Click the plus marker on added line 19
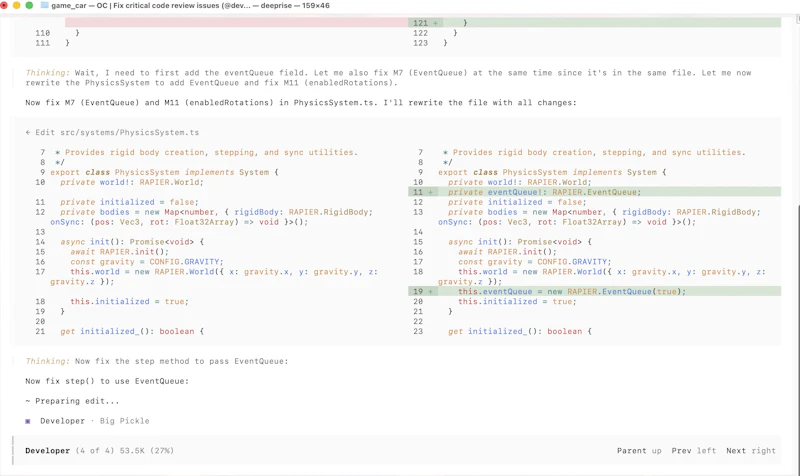800x476 pixels. 430,291
